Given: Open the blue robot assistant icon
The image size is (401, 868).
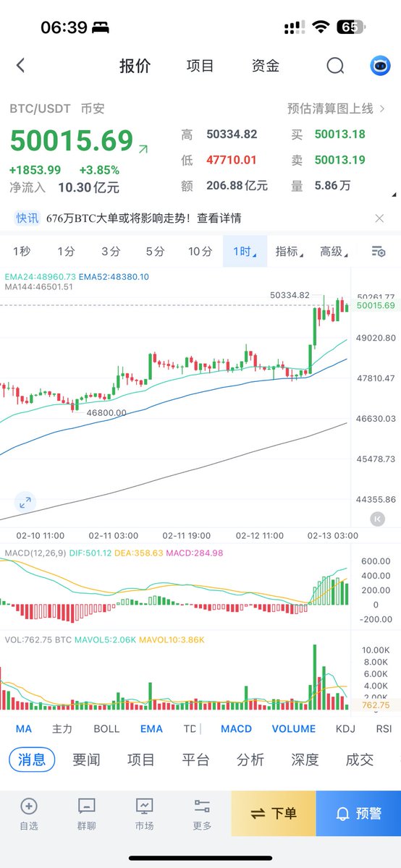Looking at the screenshot, I should click(380, 66).
